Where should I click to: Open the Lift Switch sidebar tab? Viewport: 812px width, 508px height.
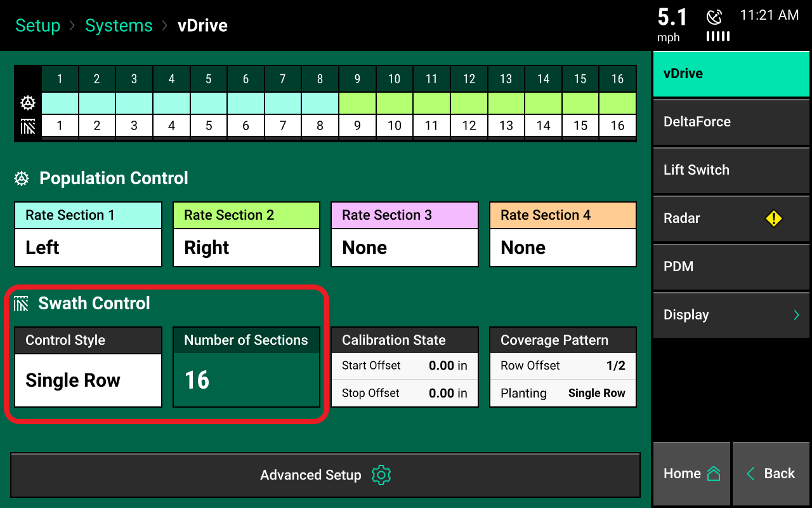pos(731,170)
